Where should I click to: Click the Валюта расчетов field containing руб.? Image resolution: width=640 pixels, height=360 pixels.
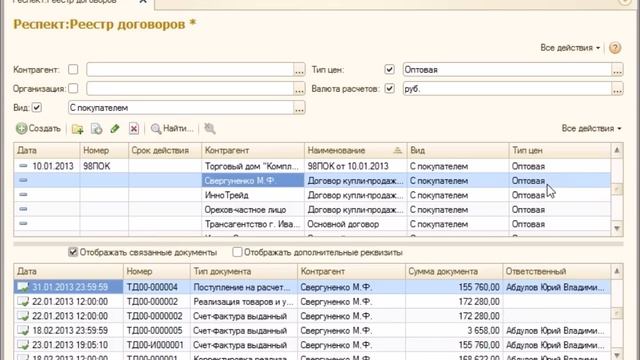[507, 89]
